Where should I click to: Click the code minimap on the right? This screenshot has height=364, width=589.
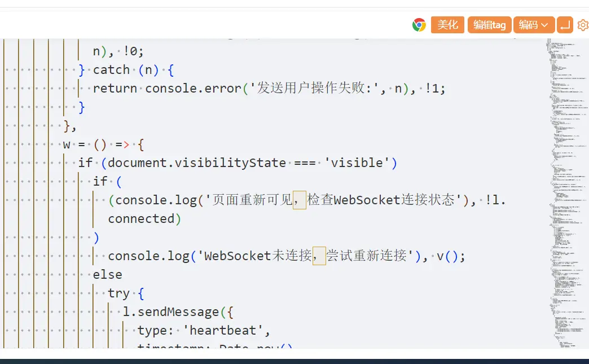pos(565,192)
